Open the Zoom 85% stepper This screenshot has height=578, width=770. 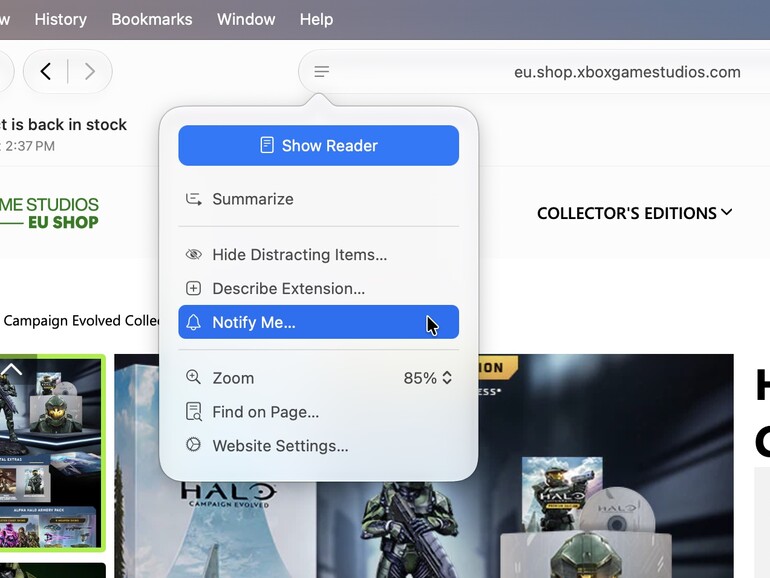[x=427, y=378]
